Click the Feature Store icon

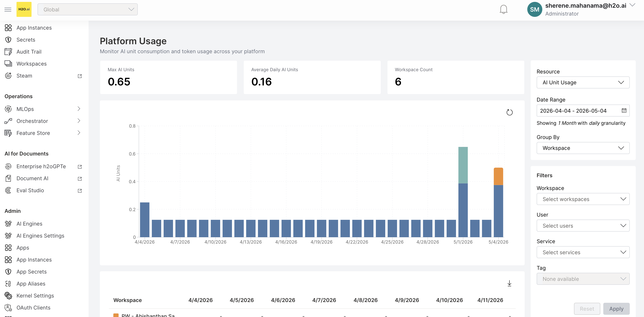tap(8, 133)
